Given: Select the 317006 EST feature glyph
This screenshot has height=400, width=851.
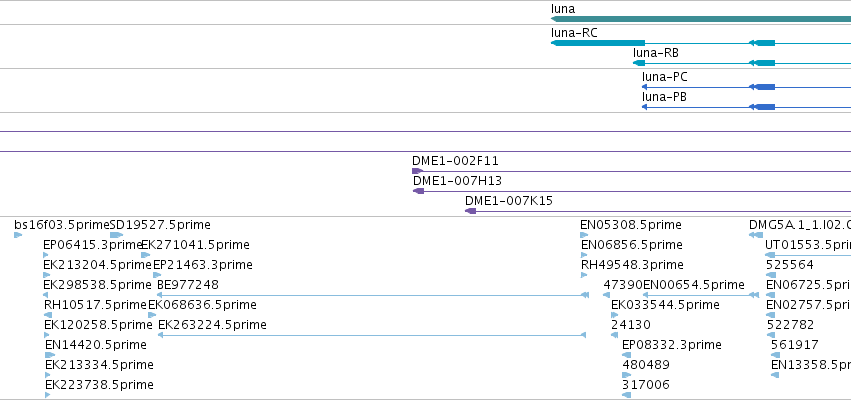Looking at the screenshot, I should pos(626,396).
